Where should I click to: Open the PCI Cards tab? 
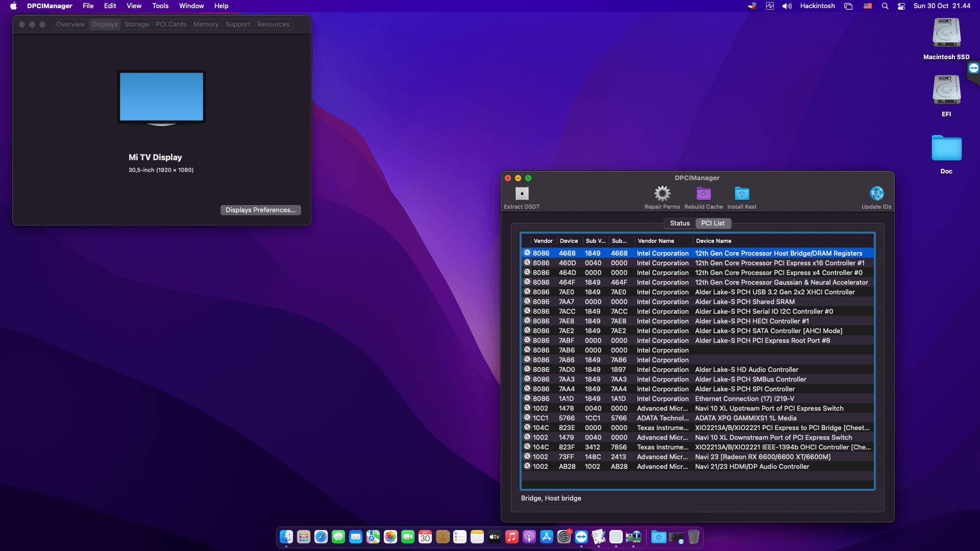[171, 24]
